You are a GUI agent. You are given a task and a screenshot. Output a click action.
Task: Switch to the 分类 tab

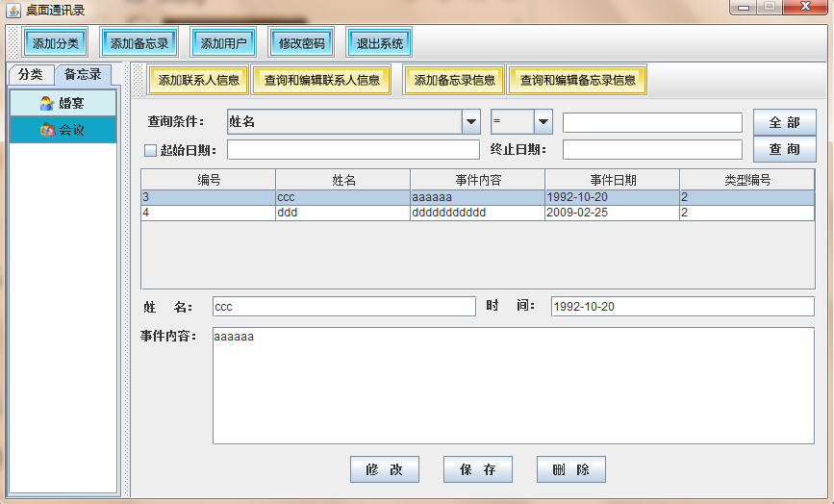[31, 74]
